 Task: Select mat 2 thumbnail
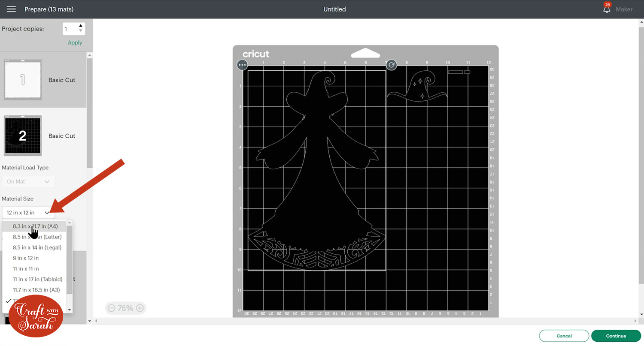tap(23, 135)
